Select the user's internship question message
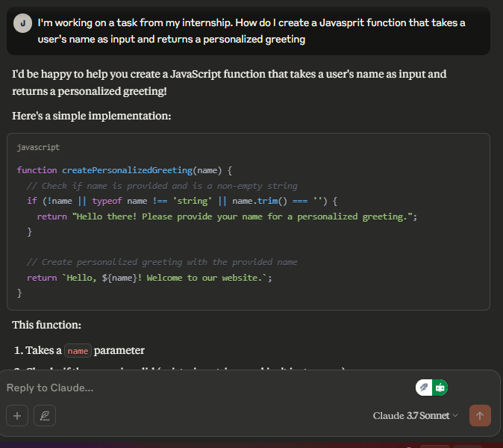This screenshot has width=503, height=448. pos(251,31)
